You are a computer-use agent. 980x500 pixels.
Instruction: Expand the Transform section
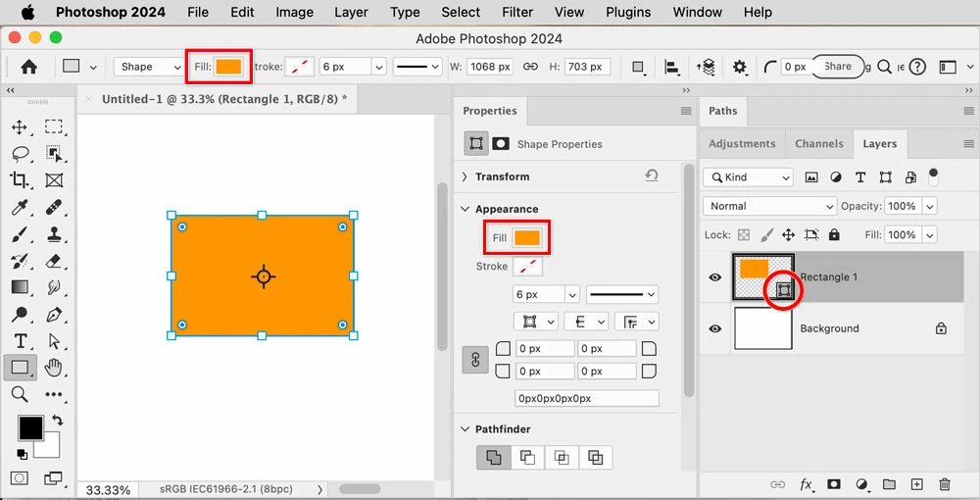click(x=465, y=176)
